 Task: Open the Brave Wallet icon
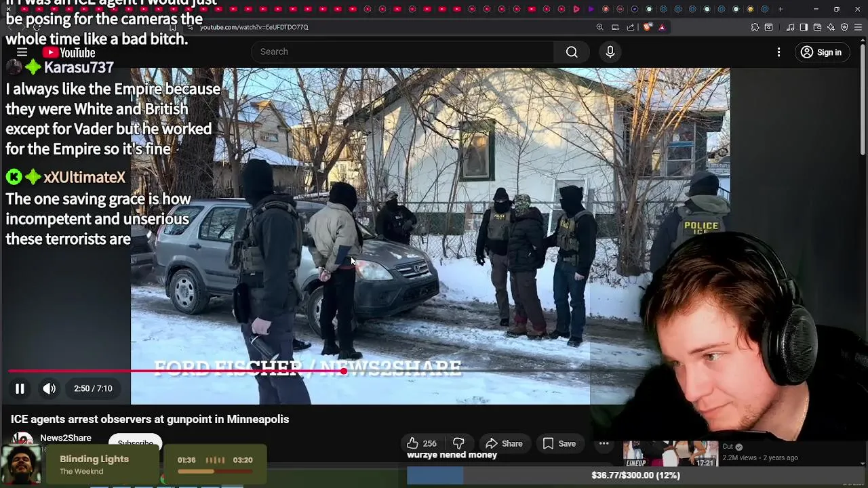pyautogui.click(x=817, y=27)
